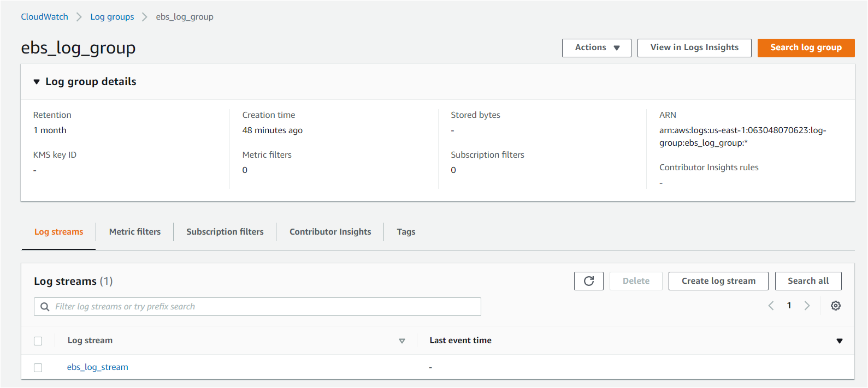Click the Log stream column header
868x388 pixels.
(x=90, y=341)
